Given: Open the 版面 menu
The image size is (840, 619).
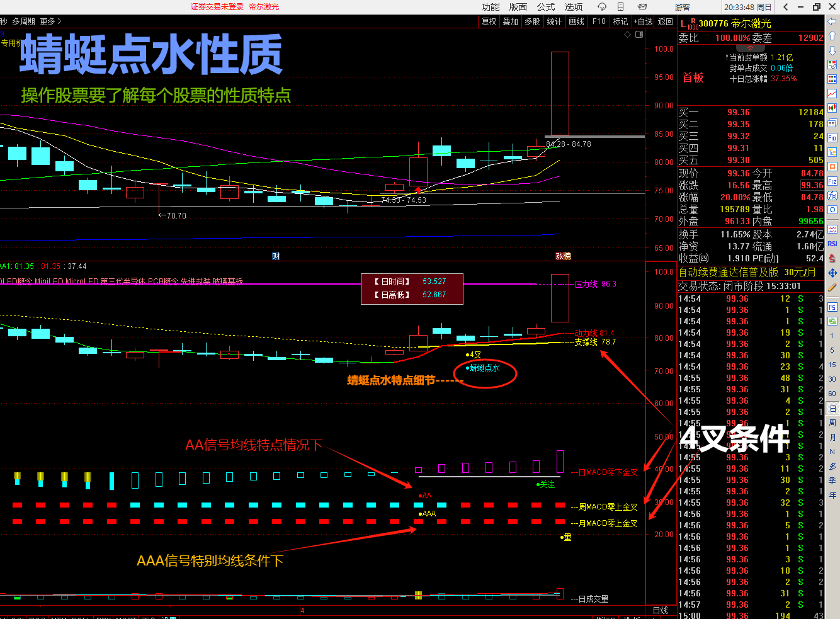Looking at the screenshot, I should point(518,7).
